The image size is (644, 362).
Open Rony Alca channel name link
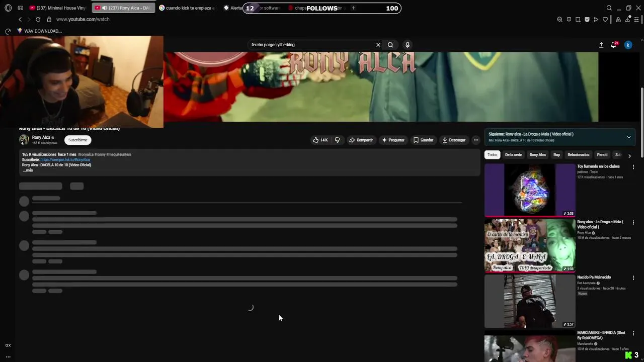(x=41, y=137)
